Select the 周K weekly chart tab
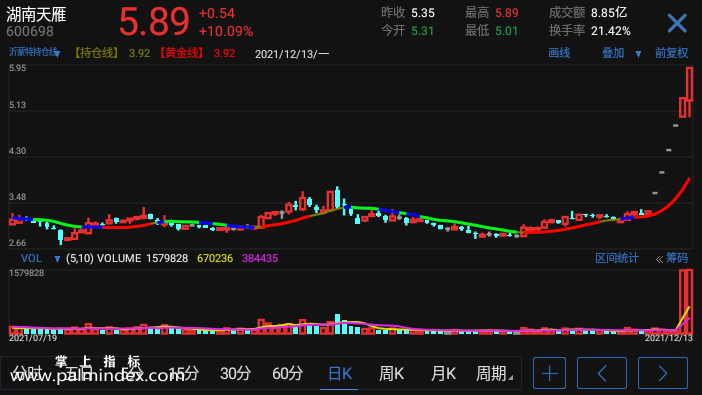This screenshot has height=395, width=702. [x=391, y=373]
